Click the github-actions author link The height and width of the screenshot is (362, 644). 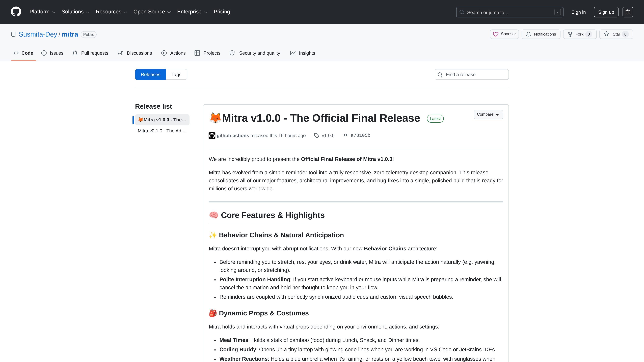(x=233, y=135)
